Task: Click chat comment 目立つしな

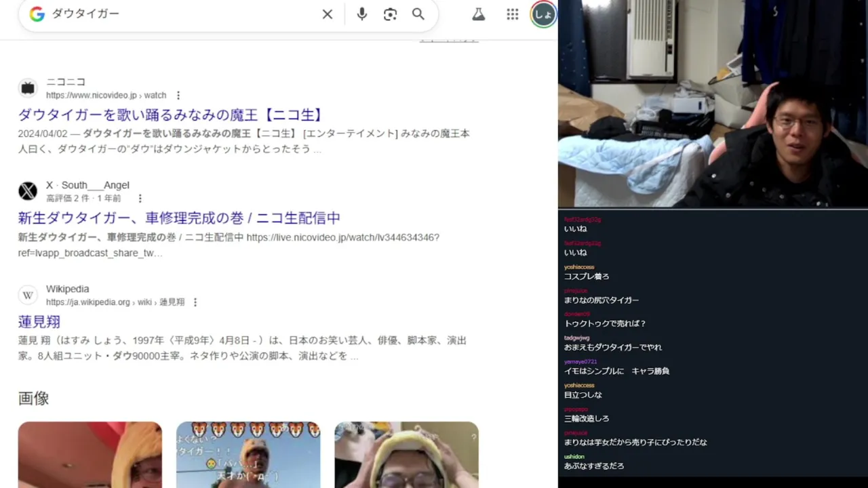Action: click(x=583, y=395)
